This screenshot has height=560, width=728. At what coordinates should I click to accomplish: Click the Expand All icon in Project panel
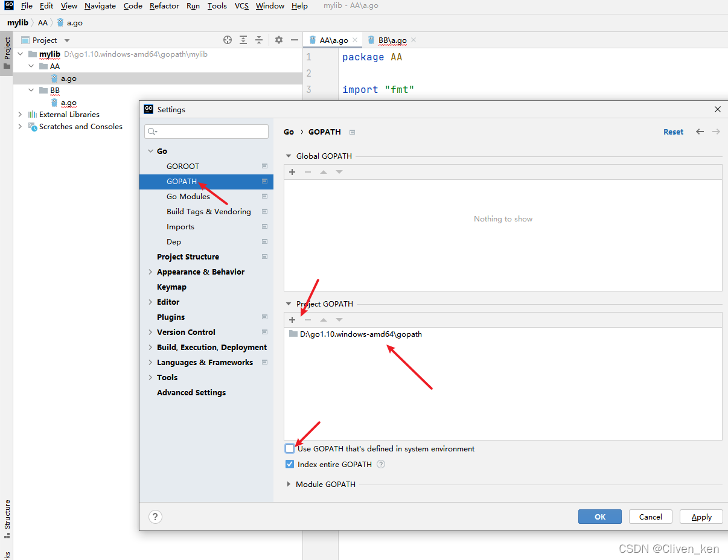click(x=243, y=40)
